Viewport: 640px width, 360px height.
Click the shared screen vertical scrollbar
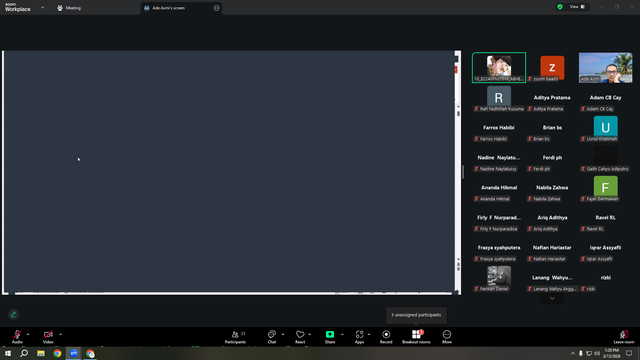[x=458, y=184]
